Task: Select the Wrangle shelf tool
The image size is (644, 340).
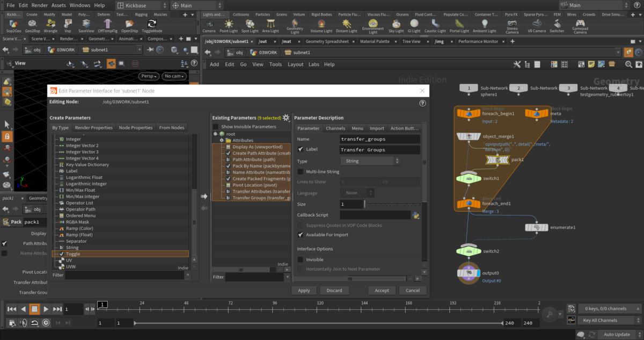Action: click(51, 25)
